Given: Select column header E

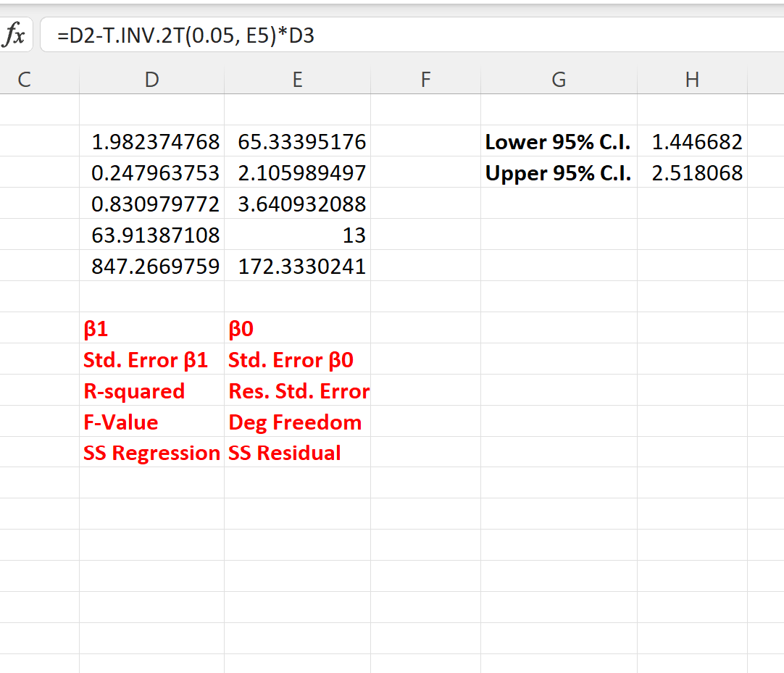Looking at the screenshot, I should [x=297, y=80].
